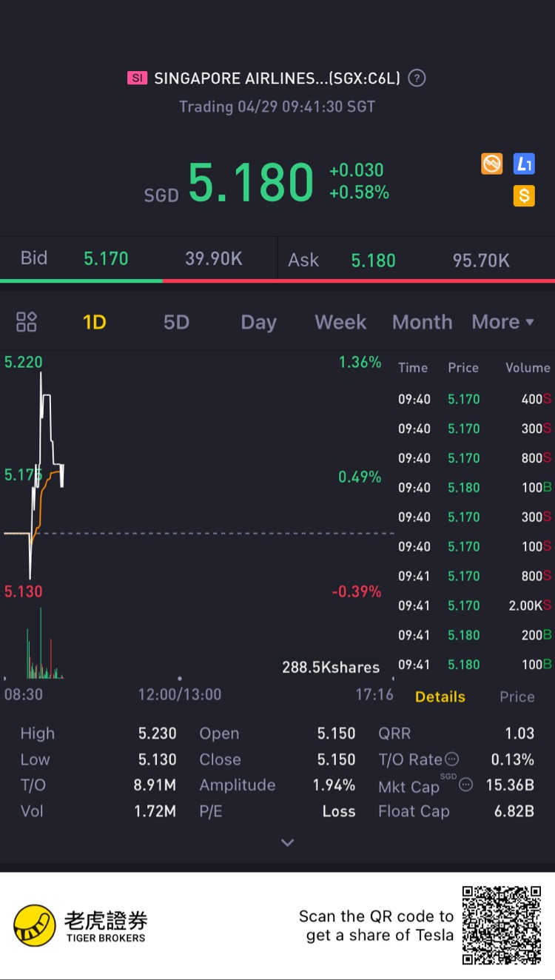Switch to the Week chart tab
The height and width of the screenshot is (980, 555).
[340, 322]
